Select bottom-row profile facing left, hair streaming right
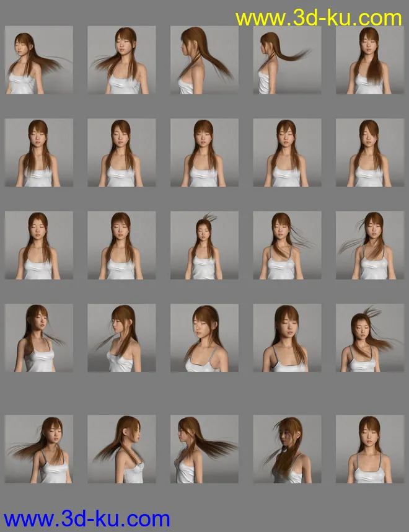Image resolution: width=409 pixels, height=532 pixels. click(205, 450)
